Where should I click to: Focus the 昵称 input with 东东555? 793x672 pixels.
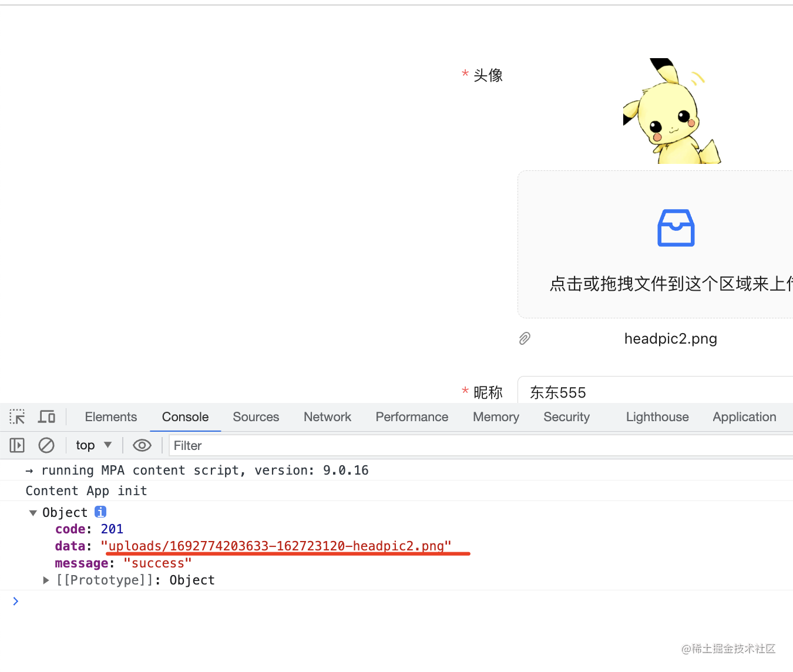coord(656,391)
